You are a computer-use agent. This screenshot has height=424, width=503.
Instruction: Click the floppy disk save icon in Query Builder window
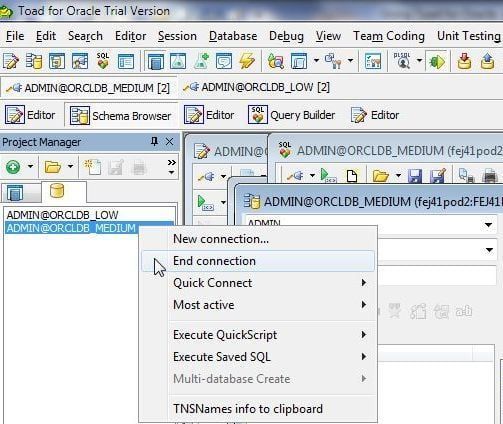pyautogui.click(x=415, y=176)
